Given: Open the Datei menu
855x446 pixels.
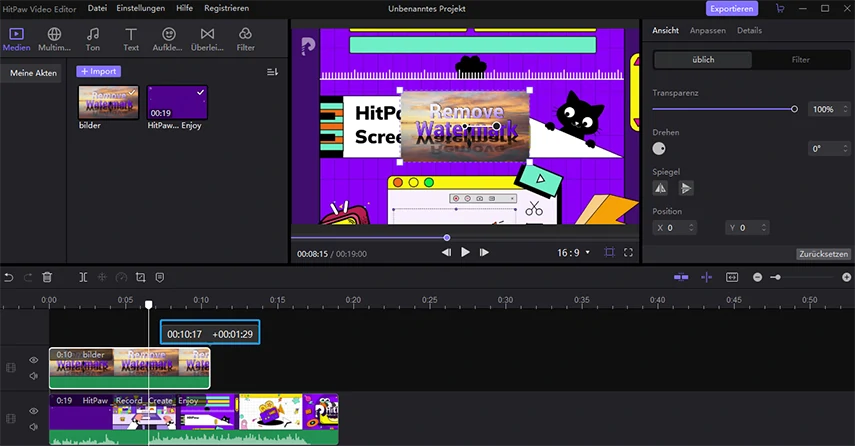Looking at the screenshot, I should 97,8.
